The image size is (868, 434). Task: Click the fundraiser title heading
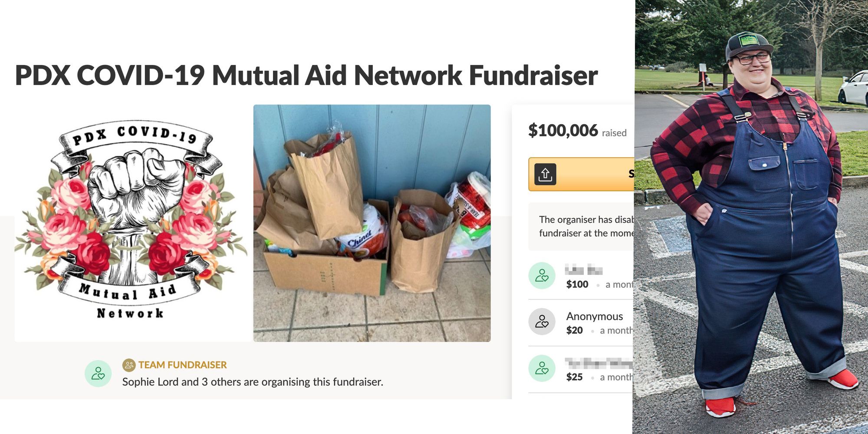(x=306, y=76)
